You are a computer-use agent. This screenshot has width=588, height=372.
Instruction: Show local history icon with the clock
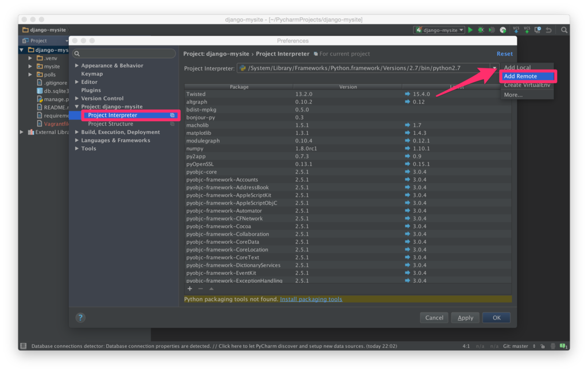click(x=537, y=30)
